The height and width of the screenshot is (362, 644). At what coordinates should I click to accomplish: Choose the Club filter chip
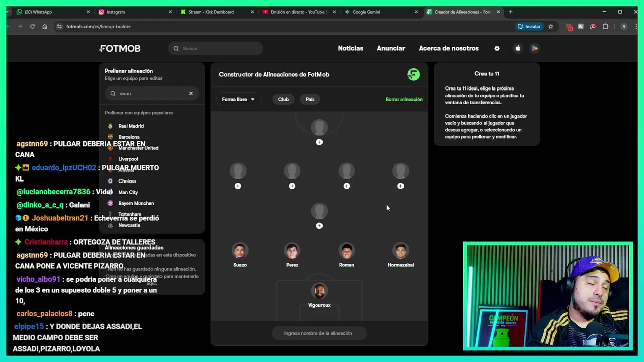[283, 99]
